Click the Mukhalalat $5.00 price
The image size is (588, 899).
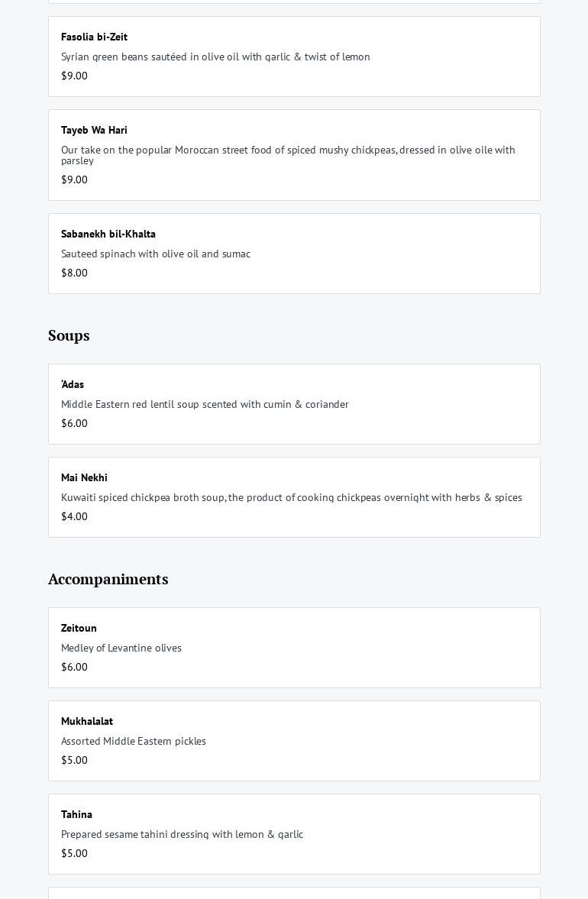click(x=74, y=760)
